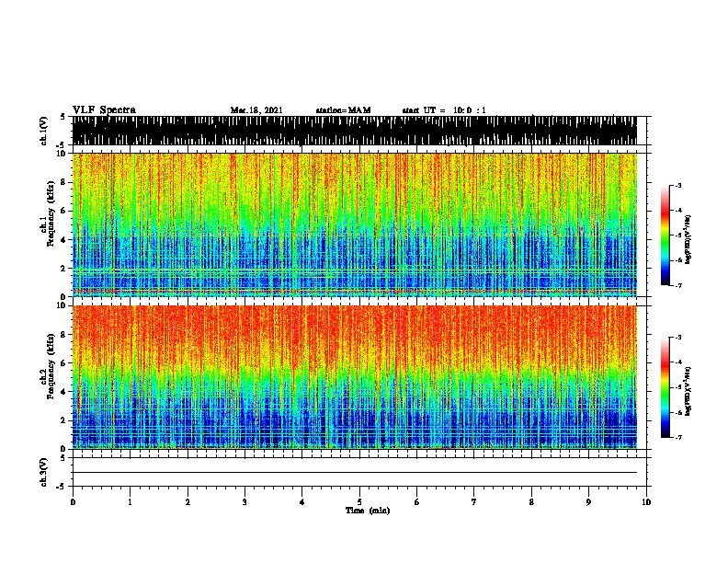Click the "4" tick on the Time axis
Screen dimensions: 728x563
302,502
